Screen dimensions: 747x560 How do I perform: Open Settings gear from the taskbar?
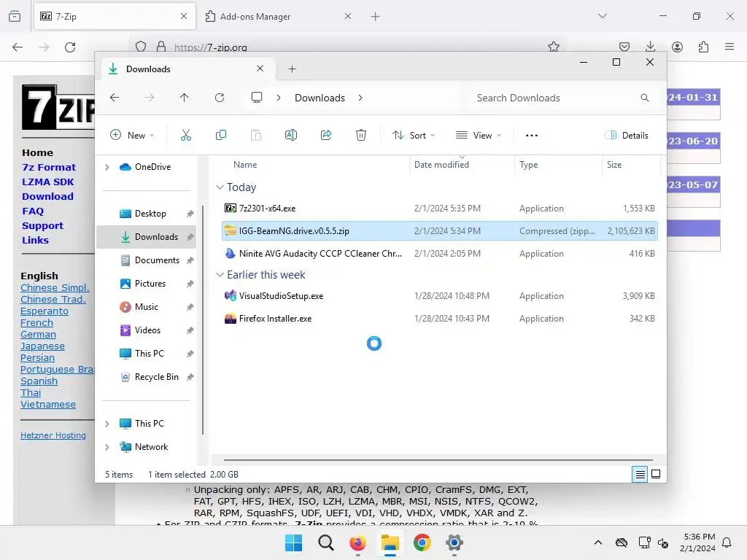coord(454,542)
